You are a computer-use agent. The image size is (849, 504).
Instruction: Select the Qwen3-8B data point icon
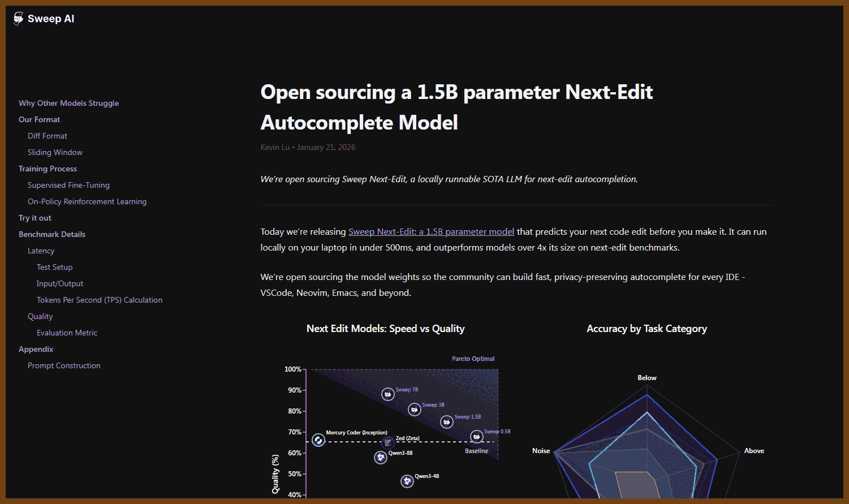pyautogui.click(x=381, y=457)
